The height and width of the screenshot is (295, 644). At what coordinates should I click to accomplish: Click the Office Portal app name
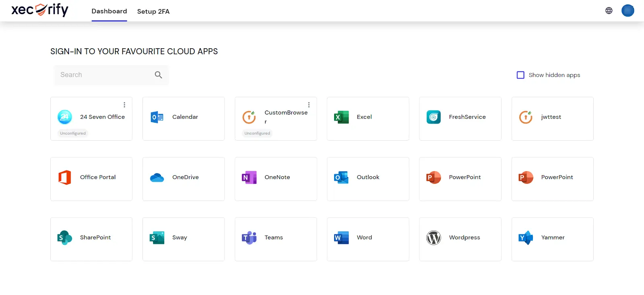[98, 177]
